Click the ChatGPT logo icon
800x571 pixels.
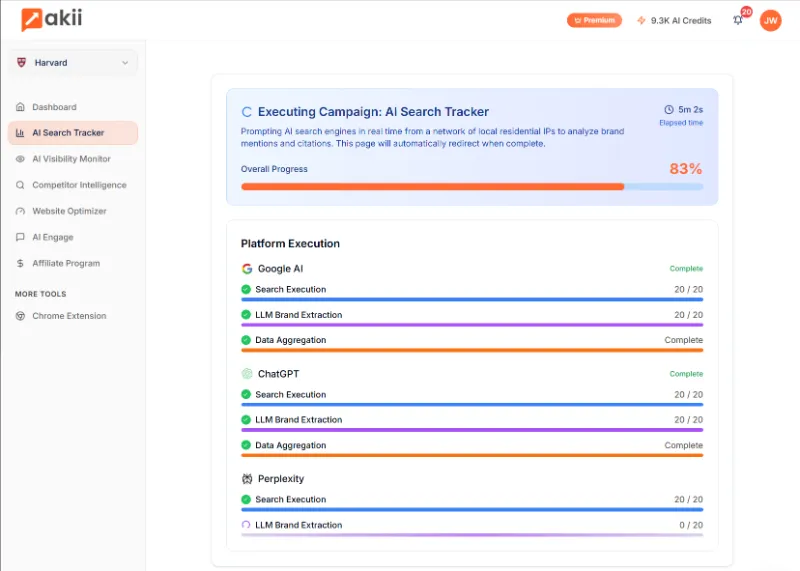247,374
